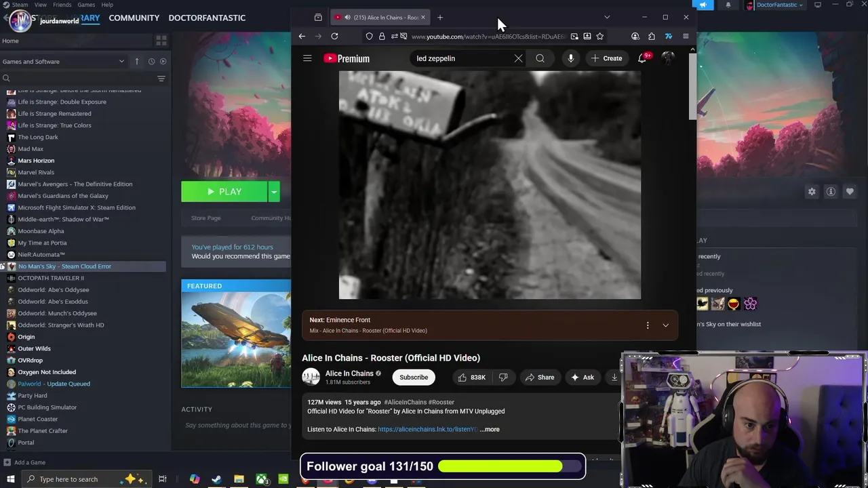Reload the YouTube page
The height and width of the screenshot is (488, 868).
point(334,36)
